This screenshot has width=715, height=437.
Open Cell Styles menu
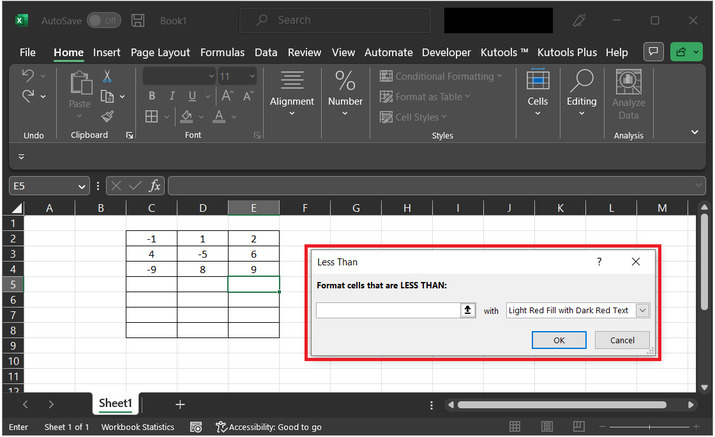pos(413,117)
